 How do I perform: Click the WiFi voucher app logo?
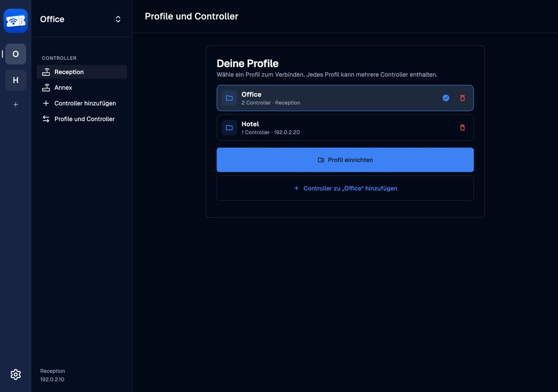pyautogui.click(x=16, y=21)
